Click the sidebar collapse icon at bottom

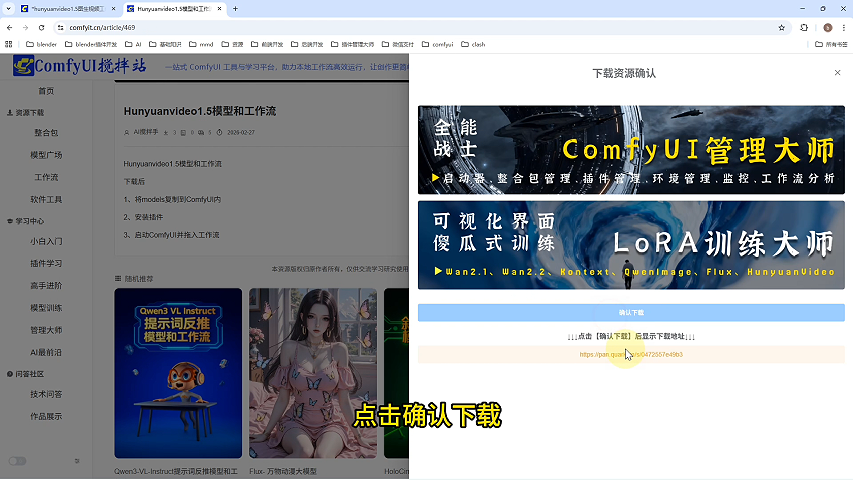pyautogui.click(x=77, y=461)
